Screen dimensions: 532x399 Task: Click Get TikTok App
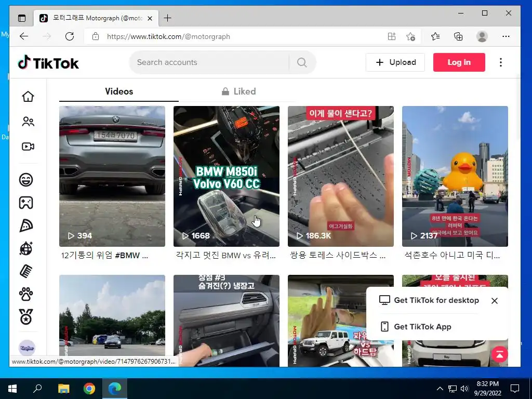[x=416, y=327]
